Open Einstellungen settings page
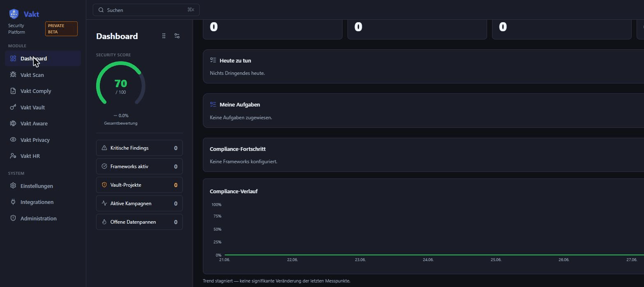Screen dimensions: 644x287 coord(43,186)
